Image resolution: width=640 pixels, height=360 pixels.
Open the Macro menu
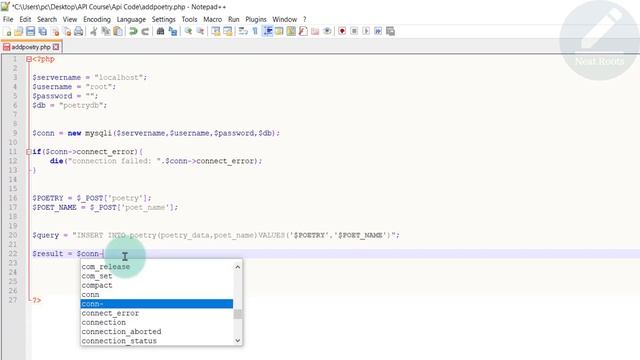[x=213, y=19]
